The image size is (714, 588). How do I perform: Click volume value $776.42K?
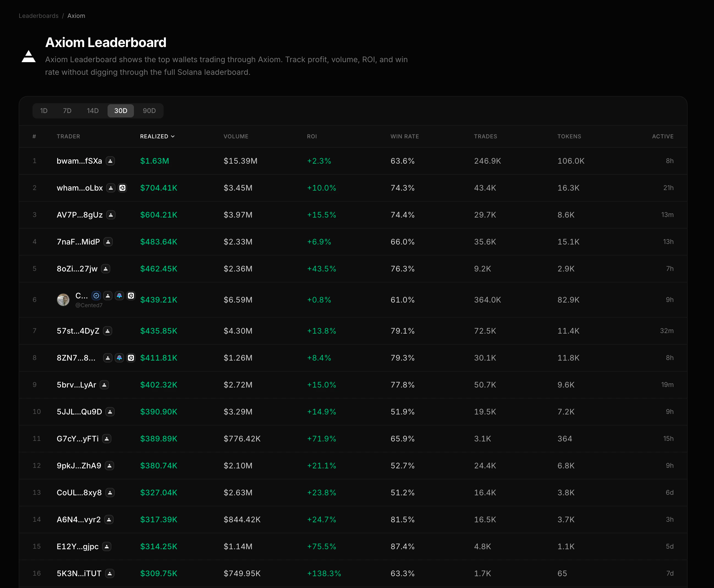pos(242,439)
